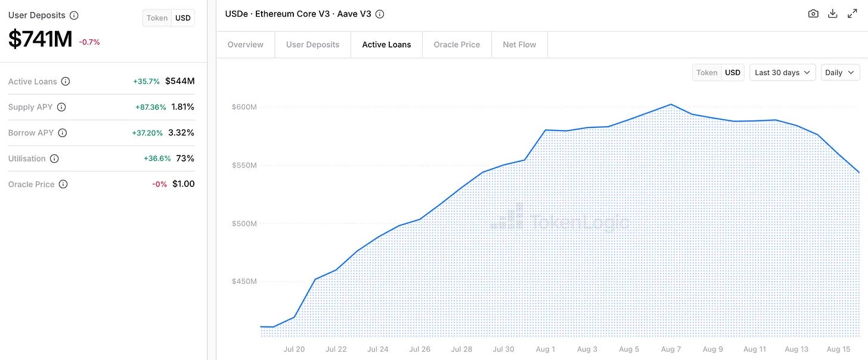This screenshot has width=868, height=360.
Task: Click the Utilisation row label
Action: coord(27,159)
